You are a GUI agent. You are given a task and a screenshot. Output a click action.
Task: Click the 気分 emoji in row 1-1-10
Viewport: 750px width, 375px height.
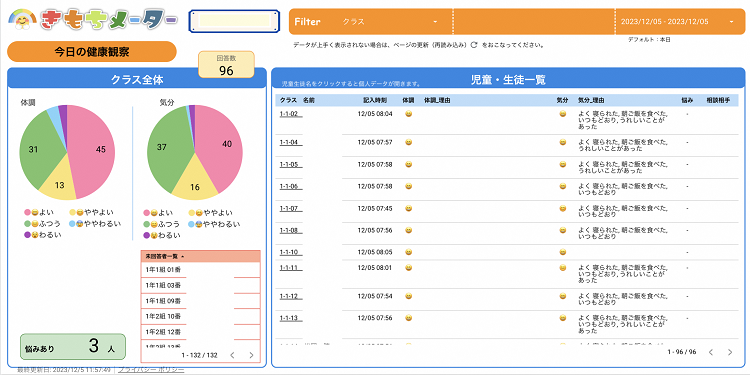pos(562,252)
